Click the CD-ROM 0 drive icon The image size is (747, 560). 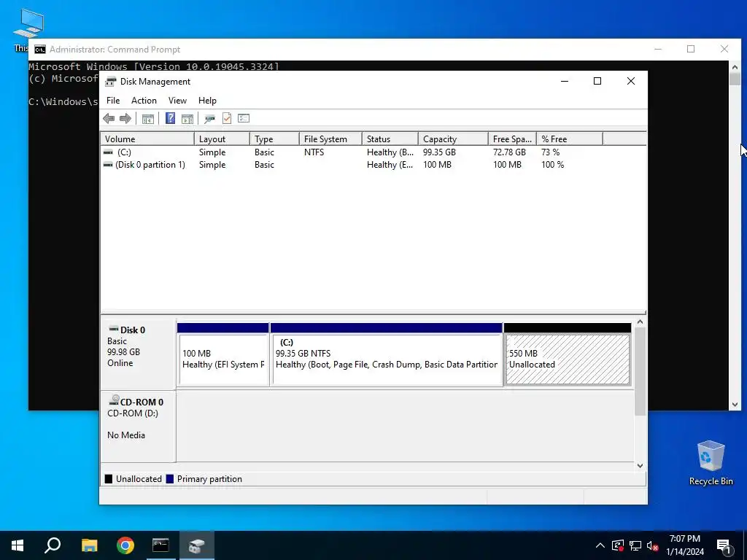113,400
